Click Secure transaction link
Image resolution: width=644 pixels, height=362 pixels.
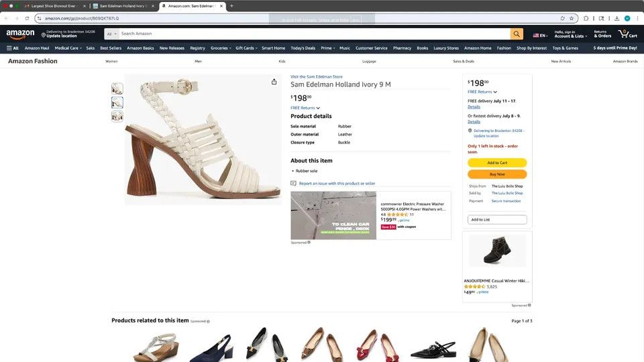[506, 201]
